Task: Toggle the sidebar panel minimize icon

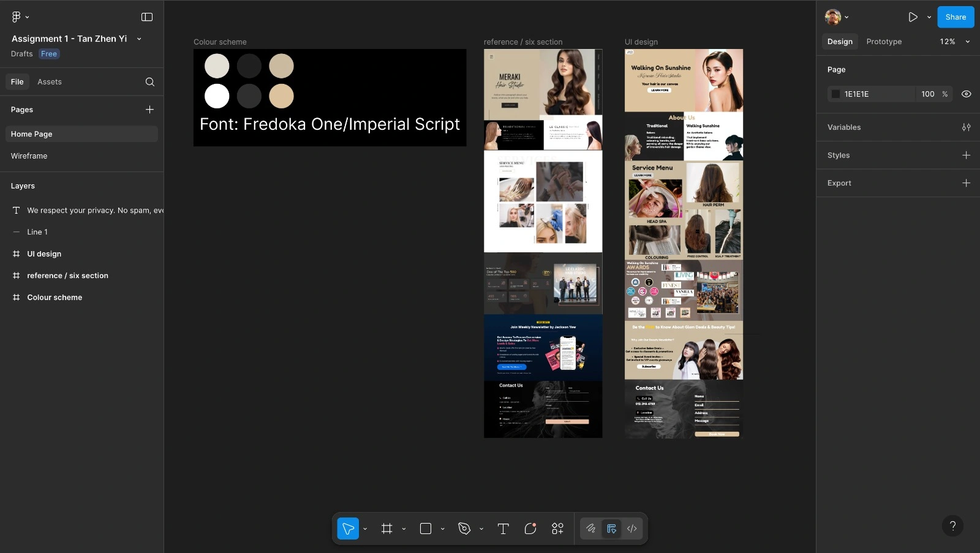Action: 147,17
